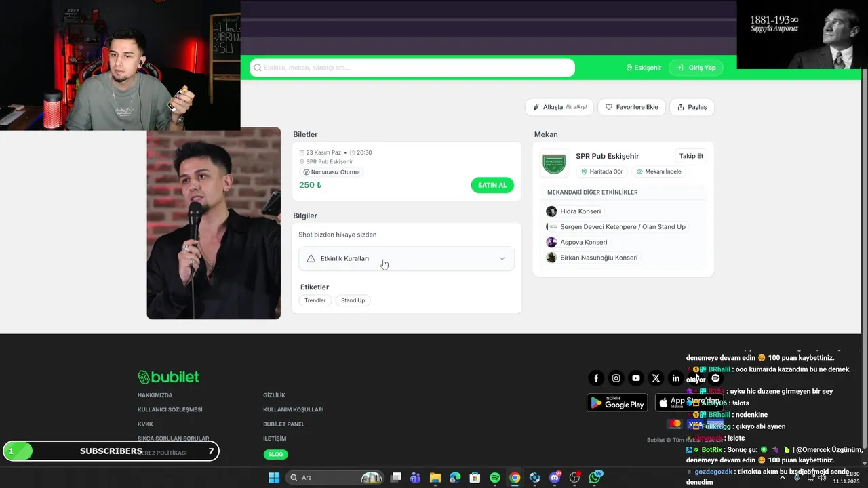Open the KULLANIM KOŞULLARI footer link
The height and width of the screenshot is (488, 868).
point(293,409)
